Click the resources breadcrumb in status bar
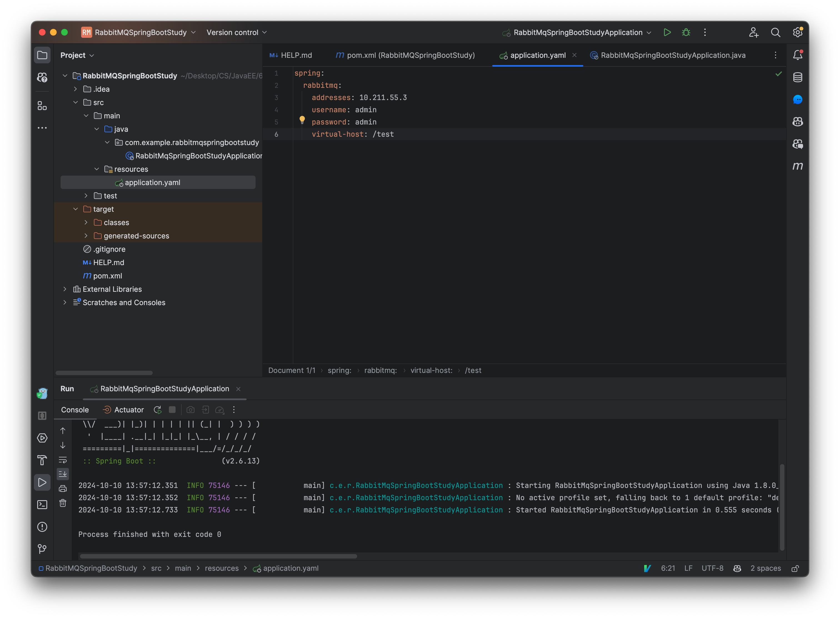 pos(221,568)
